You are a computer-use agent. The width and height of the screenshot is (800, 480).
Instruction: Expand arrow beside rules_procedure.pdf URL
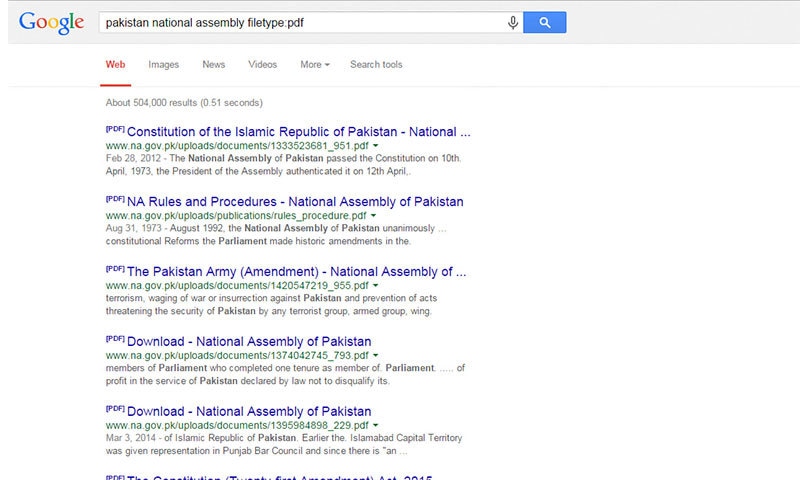tap(373, 216)
